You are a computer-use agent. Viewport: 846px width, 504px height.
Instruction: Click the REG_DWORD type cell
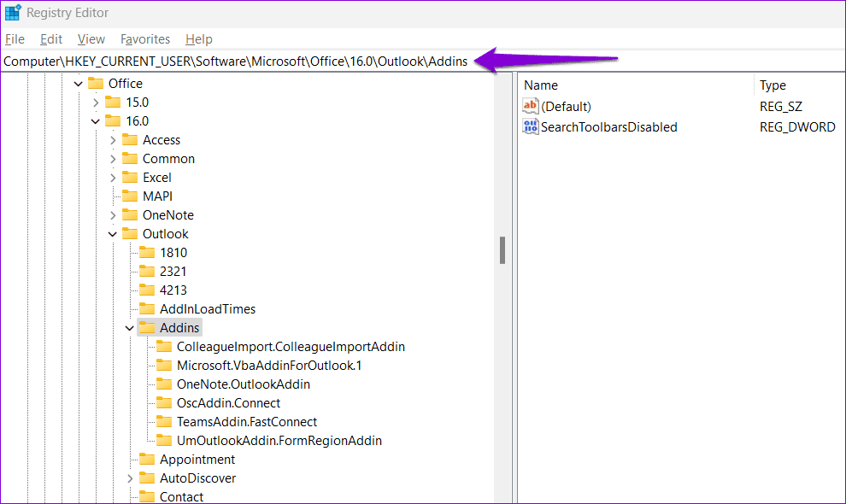click(797, 127)
